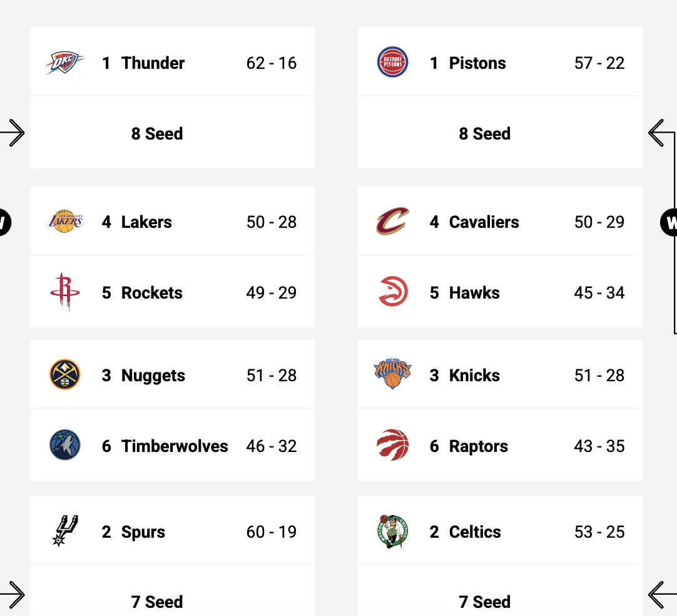Open the Thunder team name link

pyautogui.click(x=153, y=63)
